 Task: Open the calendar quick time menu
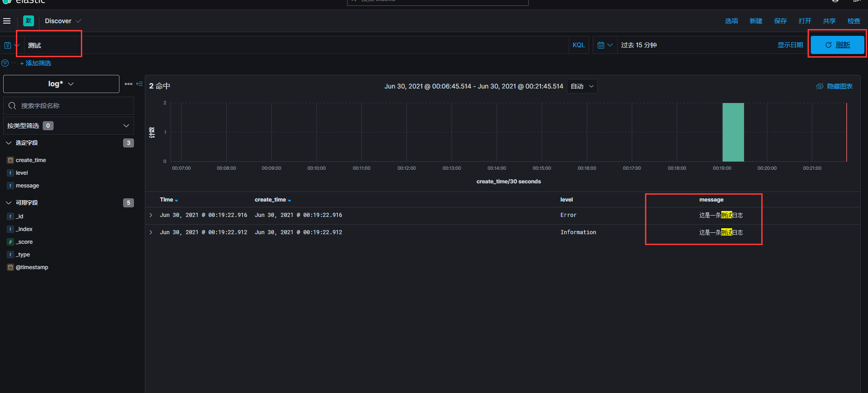tap(605, 45)
